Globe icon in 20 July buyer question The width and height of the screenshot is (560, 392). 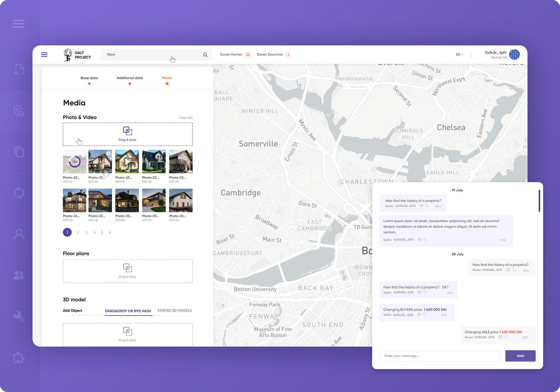[x=514, y=270]
